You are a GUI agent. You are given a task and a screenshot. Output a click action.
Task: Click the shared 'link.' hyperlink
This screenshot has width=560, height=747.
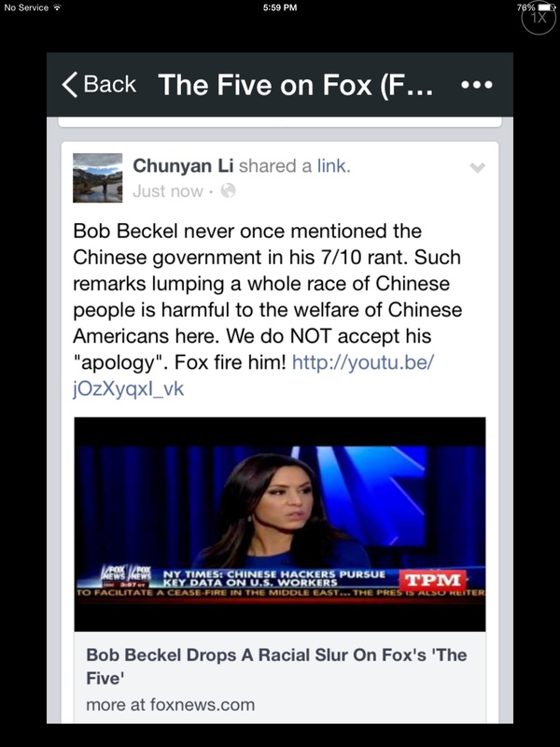pyautogui.click(x=334, y=166)
